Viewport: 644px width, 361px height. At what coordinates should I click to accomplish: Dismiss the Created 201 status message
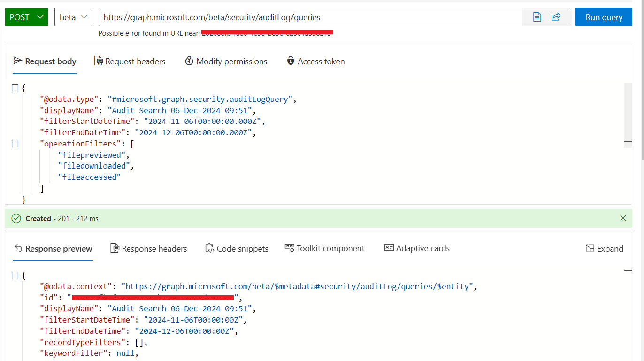click(x=623, y=218)
